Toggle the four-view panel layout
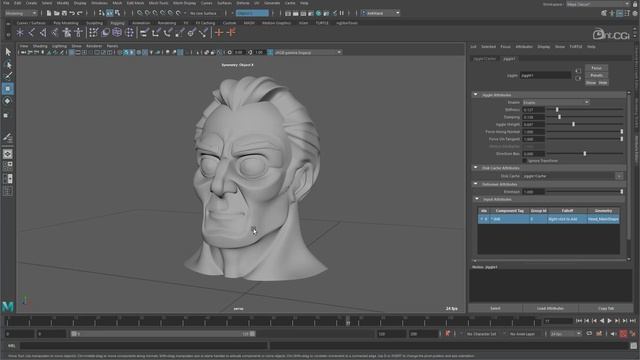 [x=8, y=166]
